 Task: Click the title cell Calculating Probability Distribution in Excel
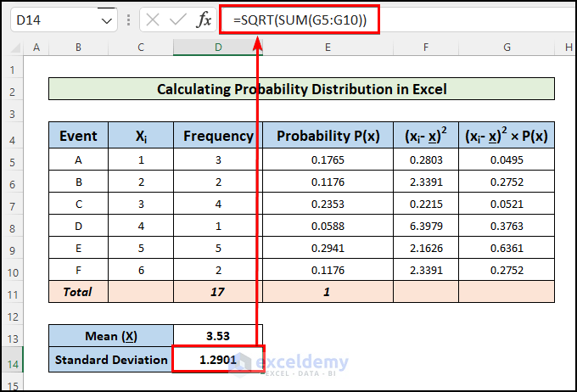point(301,89)
